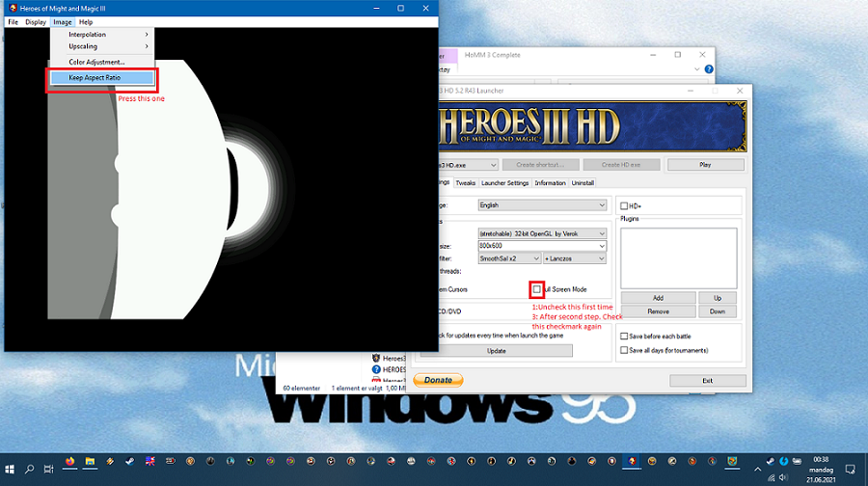Viewport: 868px width, 486px height.
Task: Click the Remove plugin button
Action: coord(658,311)
